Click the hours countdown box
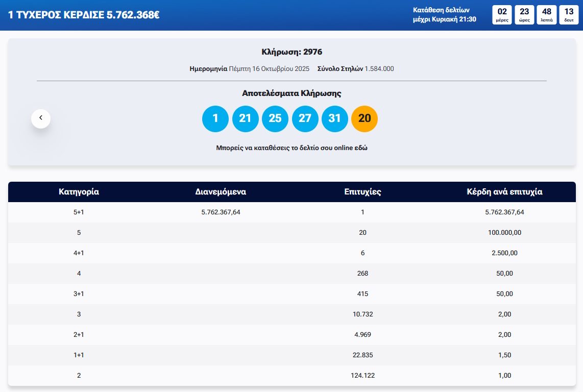Image resolution: width=583 pixels, height=392 pixels. (x=524, y=15)
